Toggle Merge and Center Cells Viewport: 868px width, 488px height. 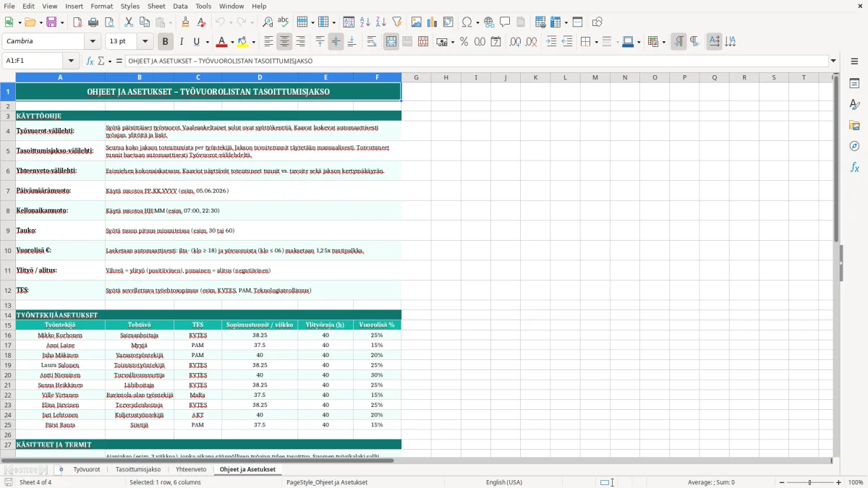click(391, 42)
